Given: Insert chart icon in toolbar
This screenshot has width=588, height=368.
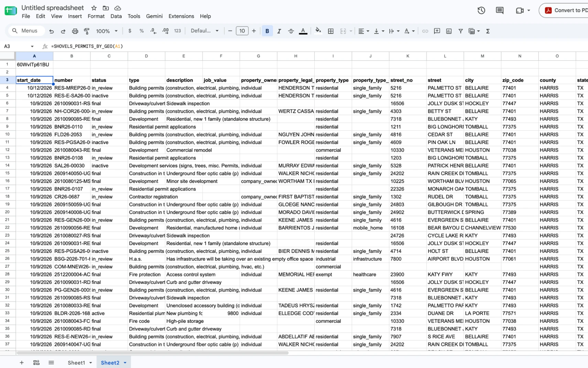Looking at the screenshot, I should coord(449,31).
